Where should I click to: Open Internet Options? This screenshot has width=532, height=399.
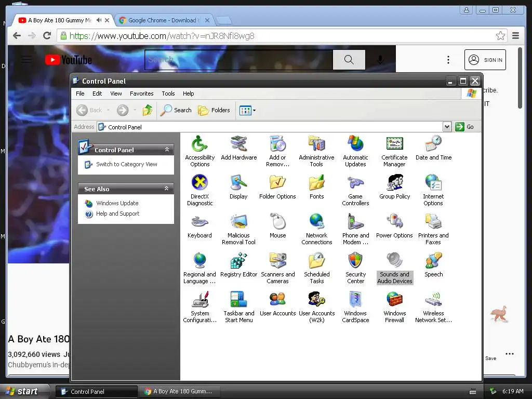[433, 190]
